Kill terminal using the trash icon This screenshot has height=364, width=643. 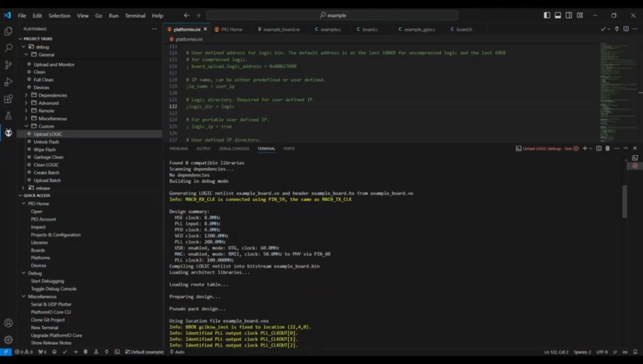coord(608,148)
